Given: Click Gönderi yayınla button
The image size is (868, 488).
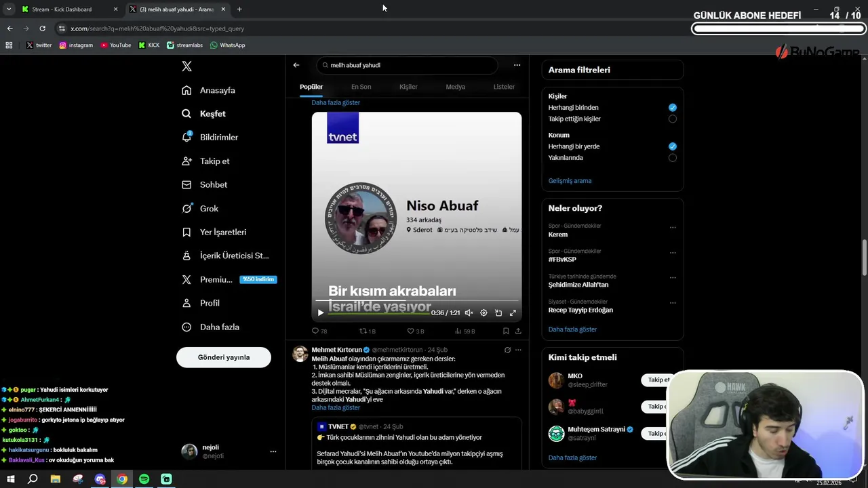Looking at the screenshot, I should click(224, 357).
